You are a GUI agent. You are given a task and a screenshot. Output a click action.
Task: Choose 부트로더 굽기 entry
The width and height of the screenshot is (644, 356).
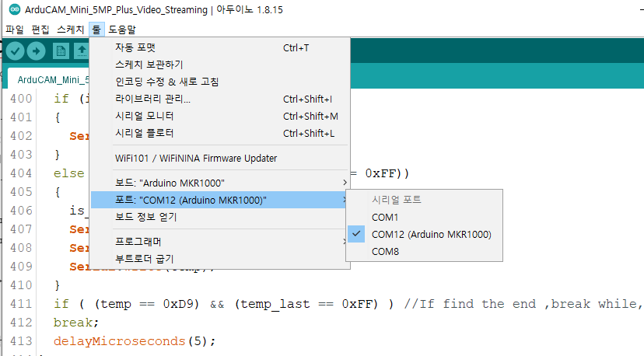220,259
